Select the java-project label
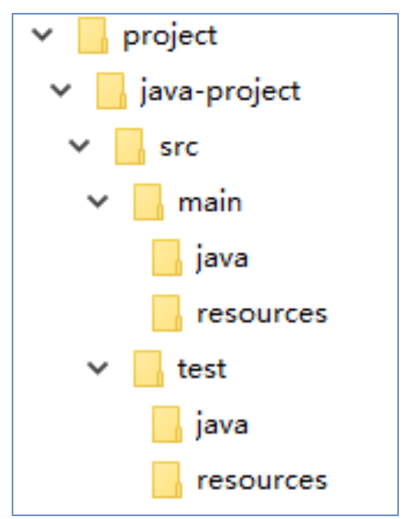Viewport: 420px width, 519px height. coord(221,92)
